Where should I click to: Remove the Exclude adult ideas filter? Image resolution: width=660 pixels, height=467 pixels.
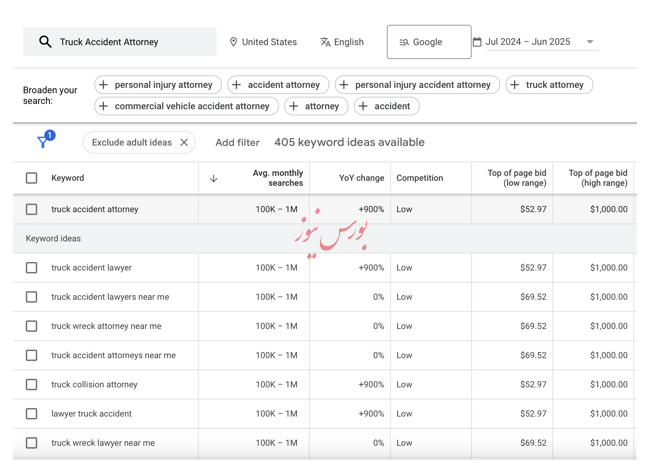click(x=184, y=143)
